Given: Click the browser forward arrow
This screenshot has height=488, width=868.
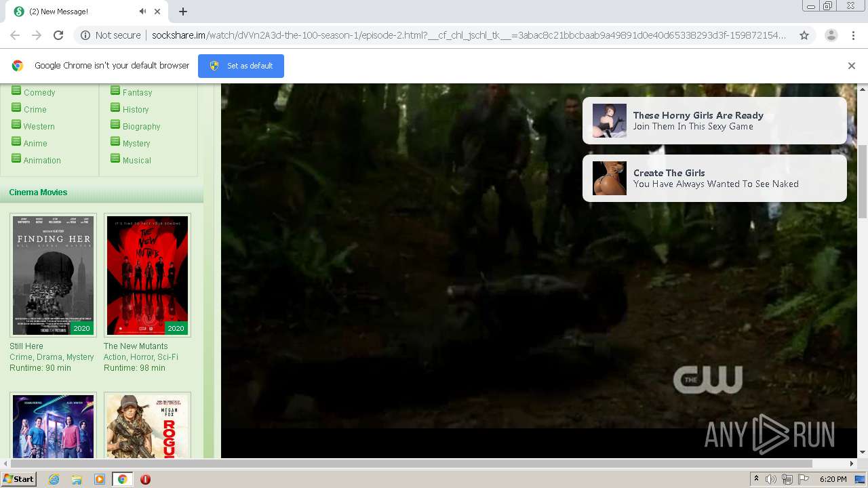Looking at the screenshot, I should [x=37, y=35].
